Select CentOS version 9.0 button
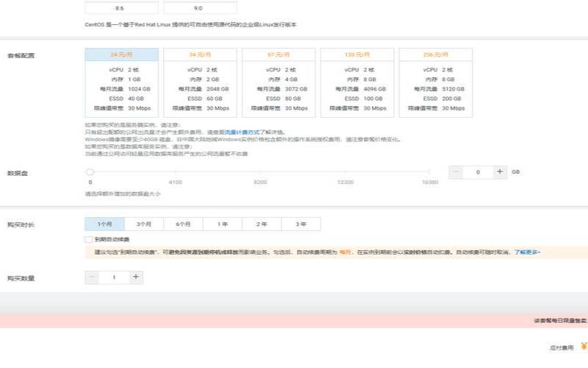 click(x=198, y=8)
